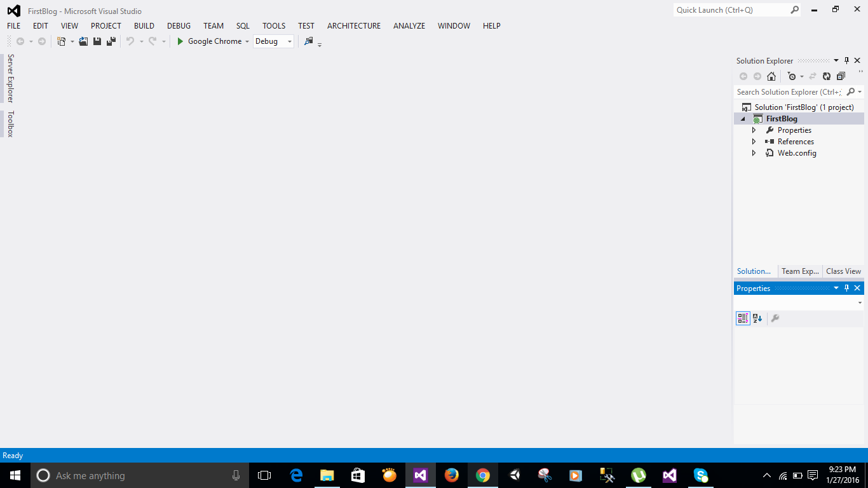
Task: Open the Properties object selector dropdown
Action: pyautogui.click(x=860, y=304)
